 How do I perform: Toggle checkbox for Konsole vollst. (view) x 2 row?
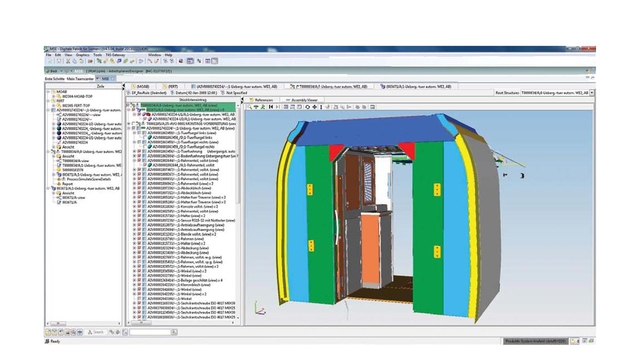pyautogui.click(x=139, y=207)
